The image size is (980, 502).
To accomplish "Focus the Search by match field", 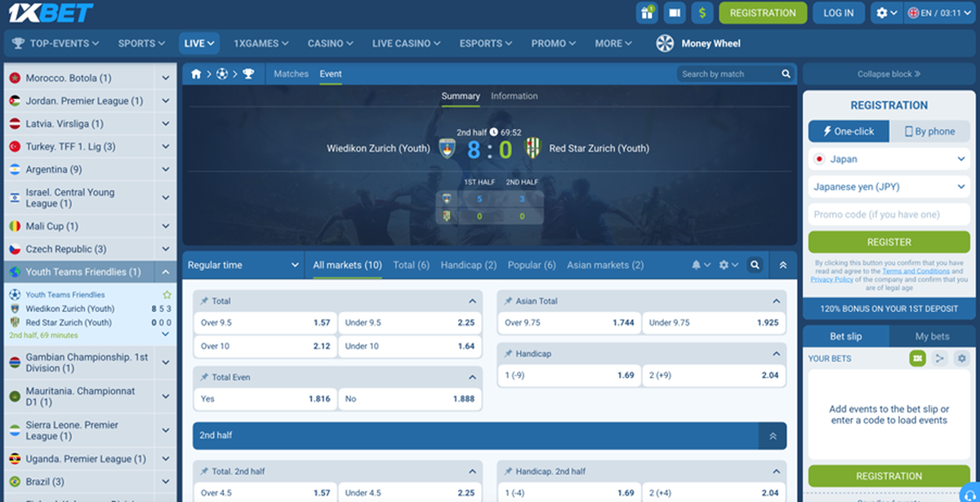I will [728, 74].
